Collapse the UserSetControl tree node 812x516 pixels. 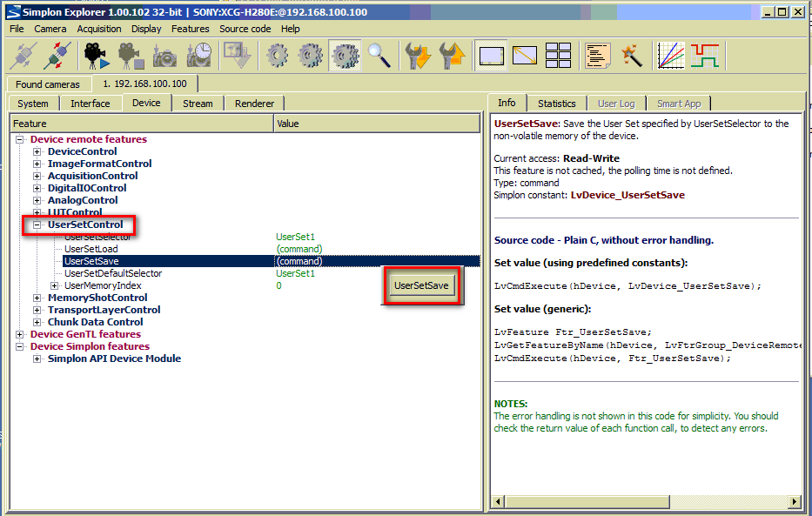click(x=37, y=224)
